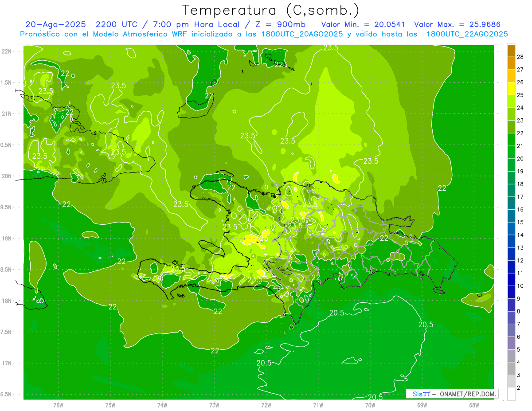The height and width of the screenshot is (411, 532).
Task: Click the legend value 25 on the colorbar
Action: (x=520, y=95)
